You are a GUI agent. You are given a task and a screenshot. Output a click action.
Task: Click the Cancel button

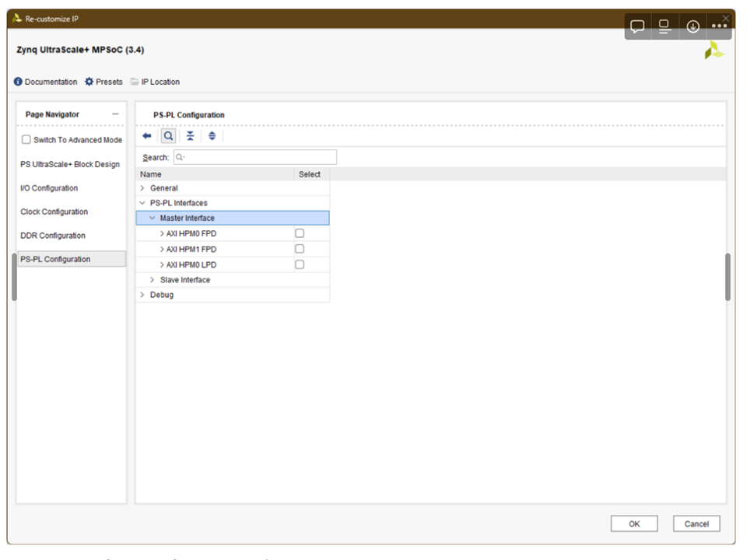[696, 524]
